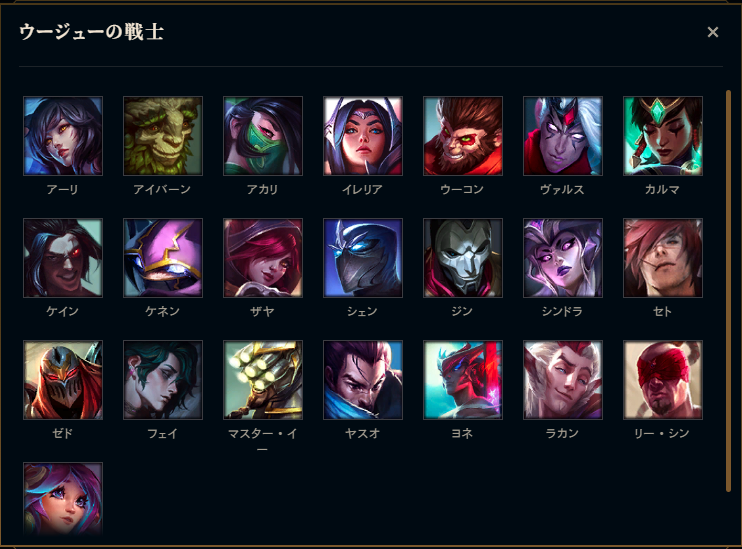
Task: Pick the シンドラ champion portrait
Action: (563, 258)
